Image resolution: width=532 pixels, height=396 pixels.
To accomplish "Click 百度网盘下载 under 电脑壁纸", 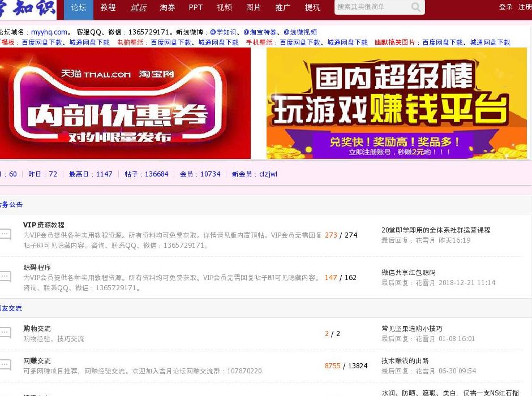I will tap(171, 42).
